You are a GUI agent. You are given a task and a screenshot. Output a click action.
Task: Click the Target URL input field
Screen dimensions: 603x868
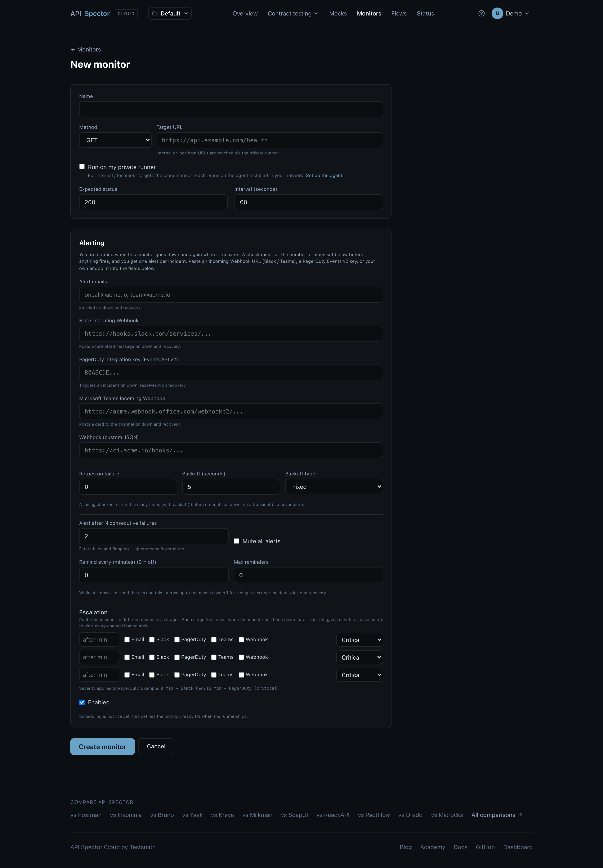[x=269, y=140]
